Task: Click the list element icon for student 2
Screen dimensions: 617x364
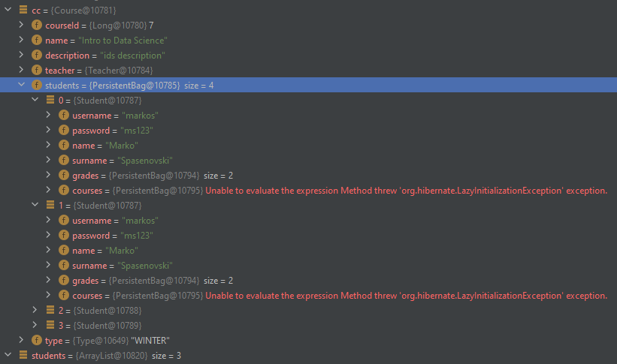Action: click(50, 310)
